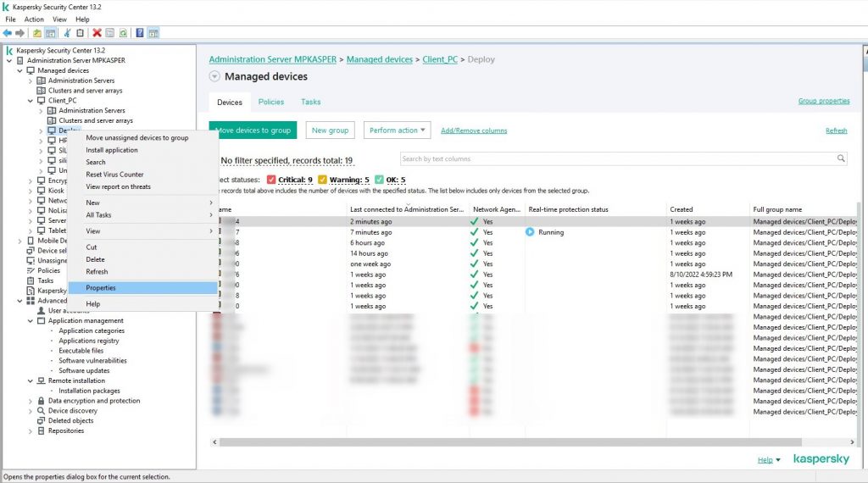Click the search magnifier icon in the search box
Viewport: 868px width, 483px height.
point(841,158)
